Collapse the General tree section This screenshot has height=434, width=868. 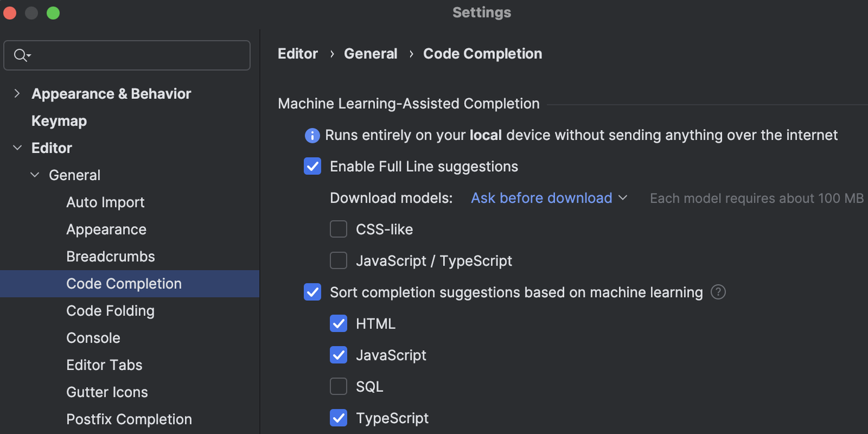34,175
